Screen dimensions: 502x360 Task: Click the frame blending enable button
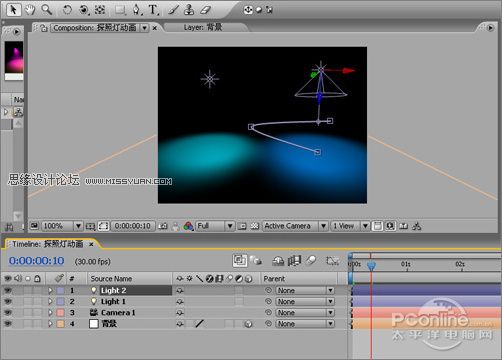click(x=294, y=261)
